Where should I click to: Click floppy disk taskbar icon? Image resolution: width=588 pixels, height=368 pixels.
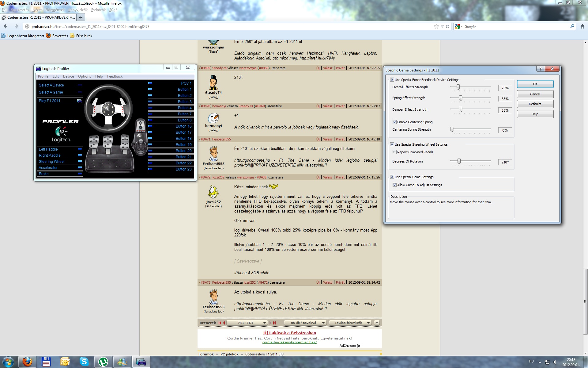coord(46,362)
